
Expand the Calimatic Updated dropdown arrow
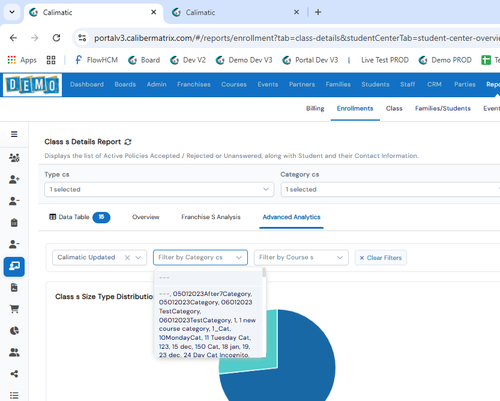pos(138,258)
